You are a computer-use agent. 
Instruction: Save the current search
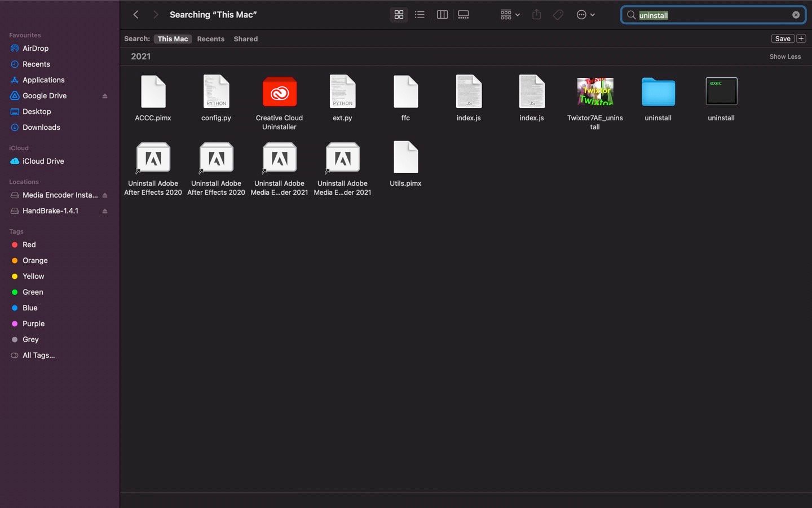click(783, 38)
